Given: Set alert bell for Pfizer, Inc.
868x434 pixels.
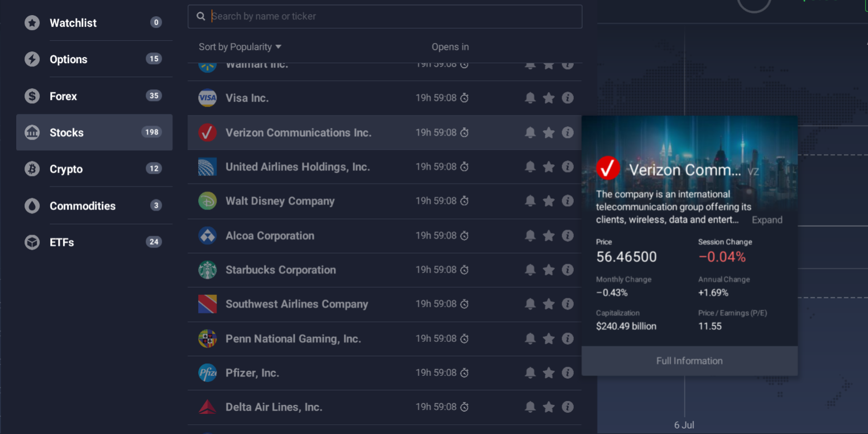Looking at the screenshot, I should (x=530, y=373).
